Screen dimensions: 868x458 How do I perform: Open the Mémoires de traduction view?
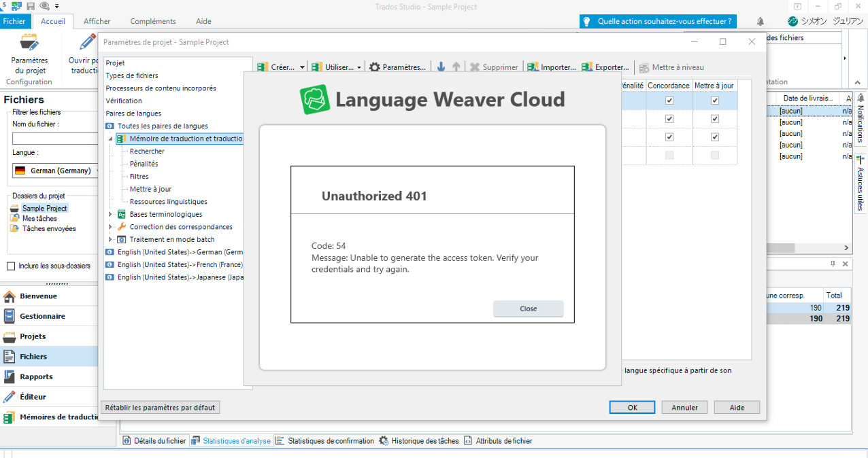[x=48, y=417]
